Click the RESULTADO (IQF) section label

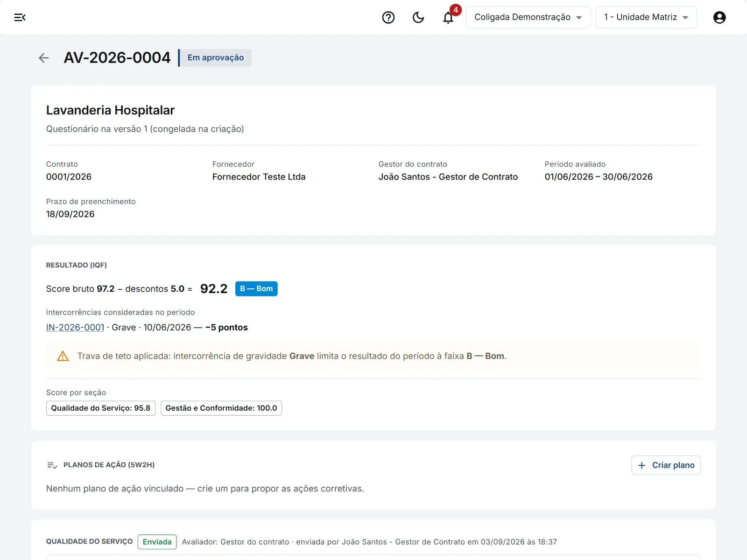(77, 265)
